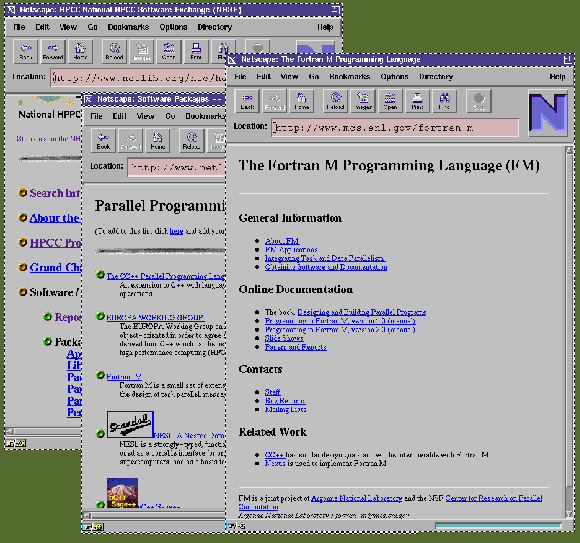Open the Staff link under Contacts
580x543 pixels.
273,392
